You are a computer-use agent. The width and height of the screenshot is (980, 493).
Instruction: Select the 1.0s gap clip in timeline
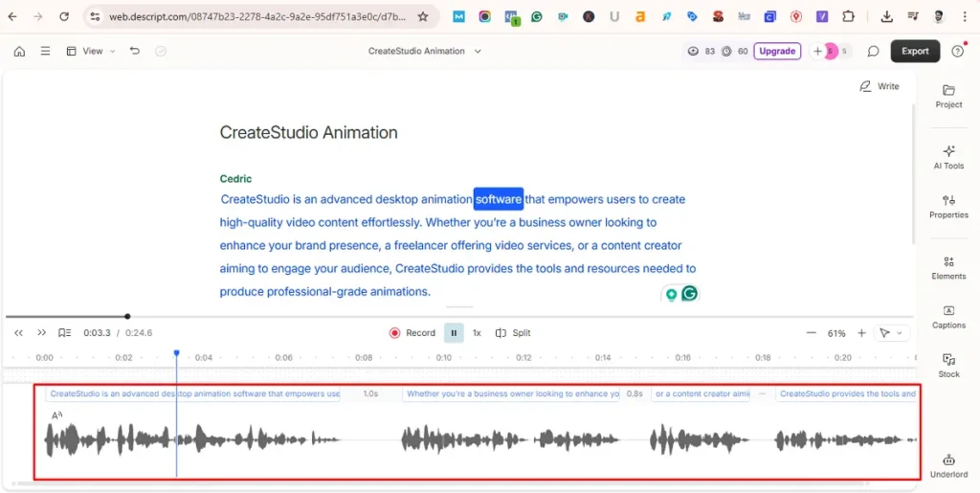click(370, 393)
